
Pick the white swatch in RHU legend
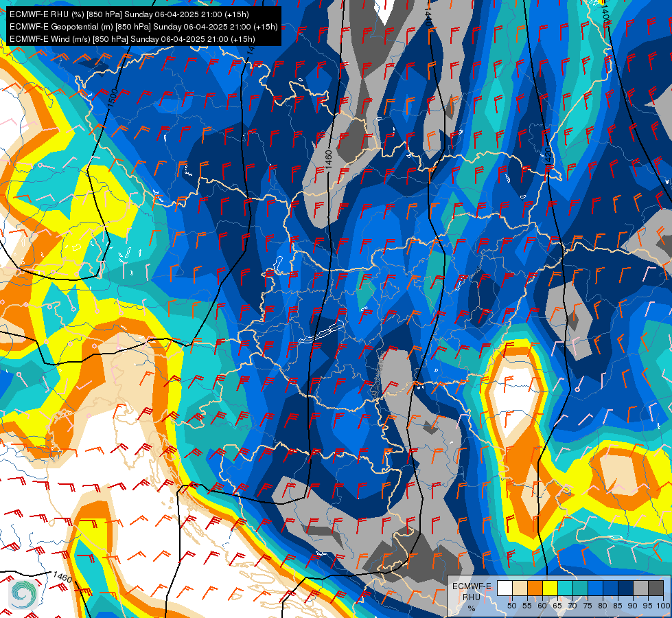pos(505,588)
